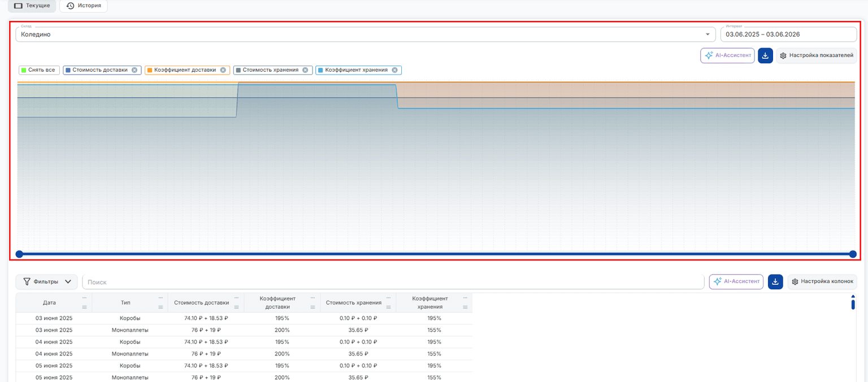The image size is (868, 382).
Task: Open the Склад warehouse dropdown showing Коледино
Action: 366,34
